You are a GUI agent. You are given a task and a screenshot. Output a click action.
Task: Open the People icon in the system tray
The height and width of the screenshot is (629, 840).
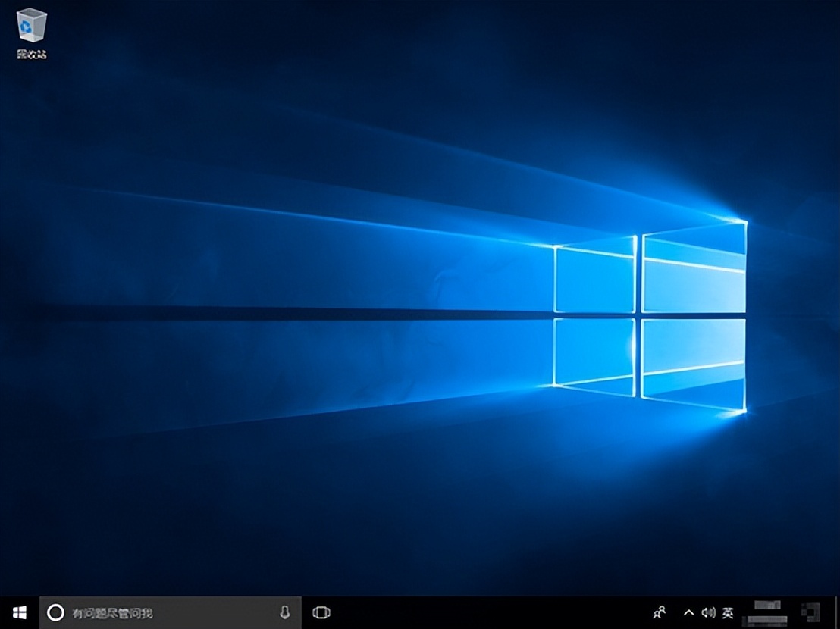point(659,612)
